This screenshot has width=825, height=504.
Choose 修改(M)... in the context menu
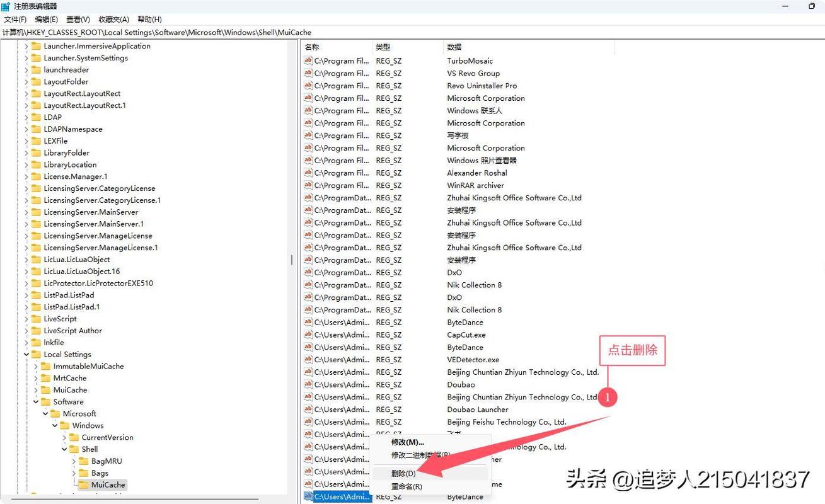(x=408, y=442)
